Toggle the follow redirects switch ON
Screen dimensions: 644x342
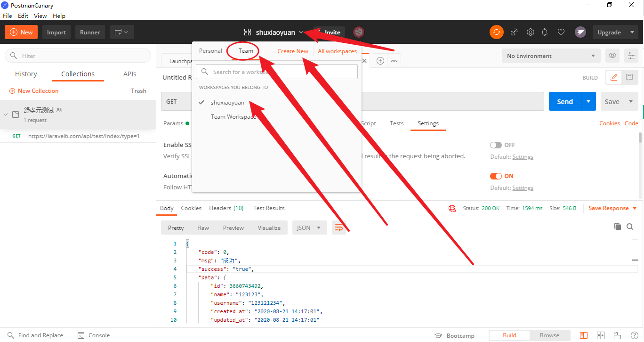496,176
